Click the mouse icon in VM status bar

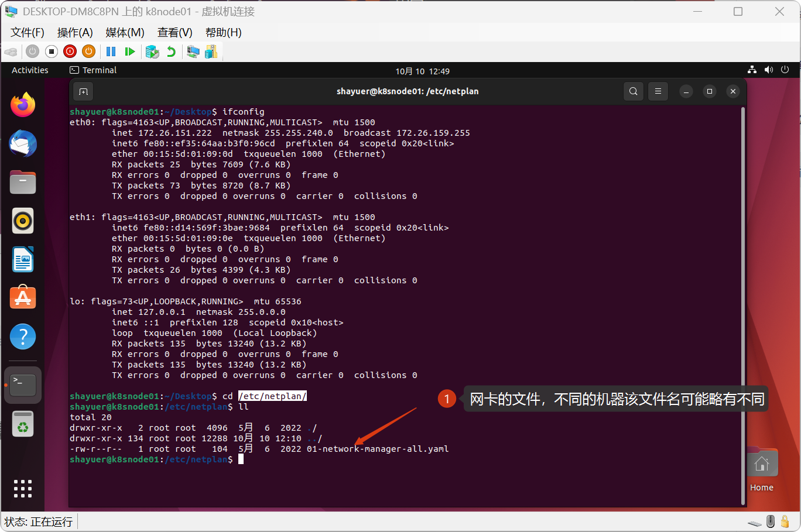[771, 521]
